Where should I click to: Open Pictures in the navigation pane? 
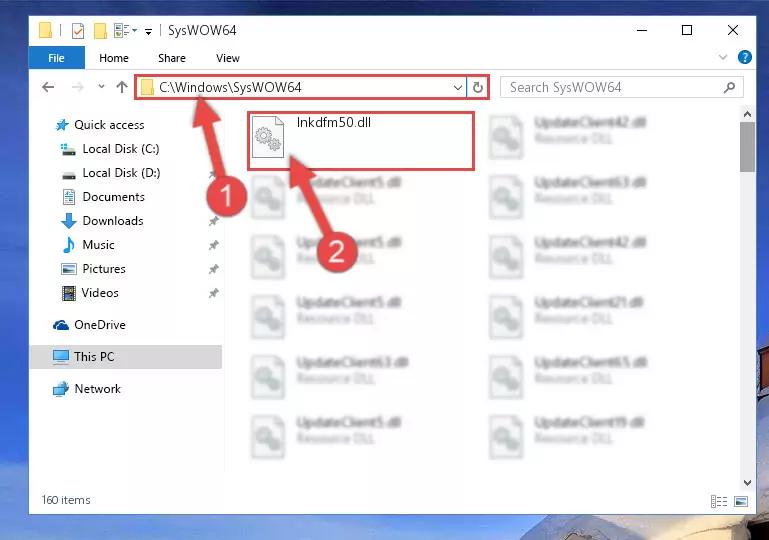(103, 269)
